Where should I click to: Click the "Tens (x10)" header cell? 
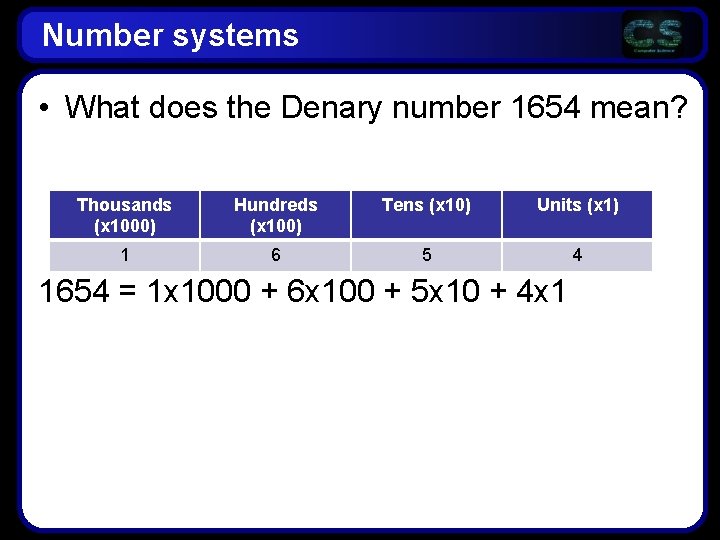click(427, 214)
